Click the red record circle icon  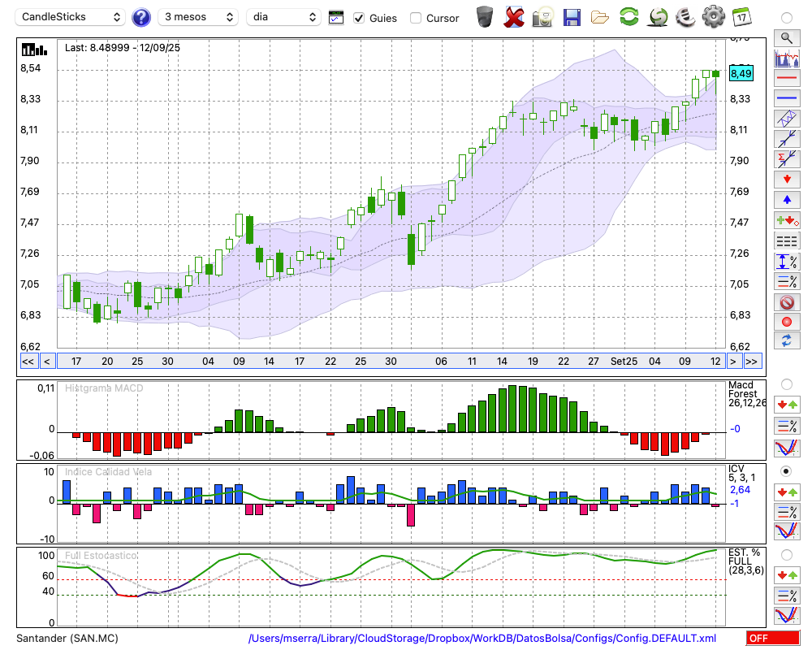787,322
